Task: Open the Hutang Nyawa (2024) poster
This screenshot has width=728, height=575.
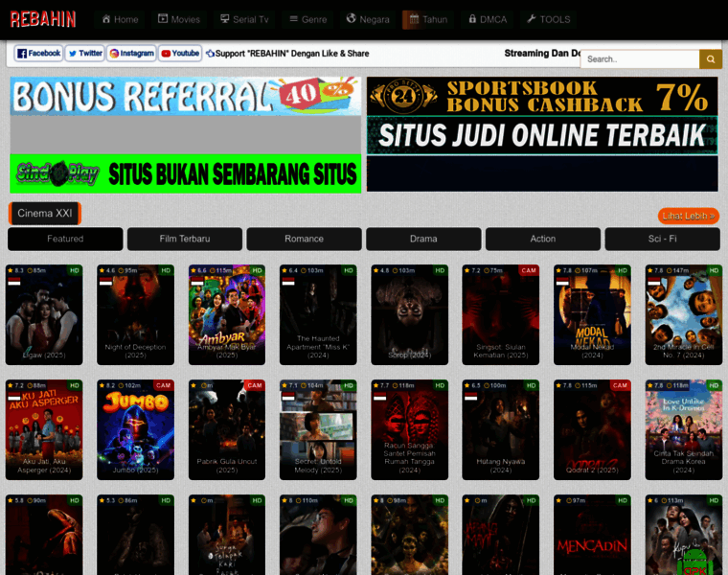Action: click(500, 430)
